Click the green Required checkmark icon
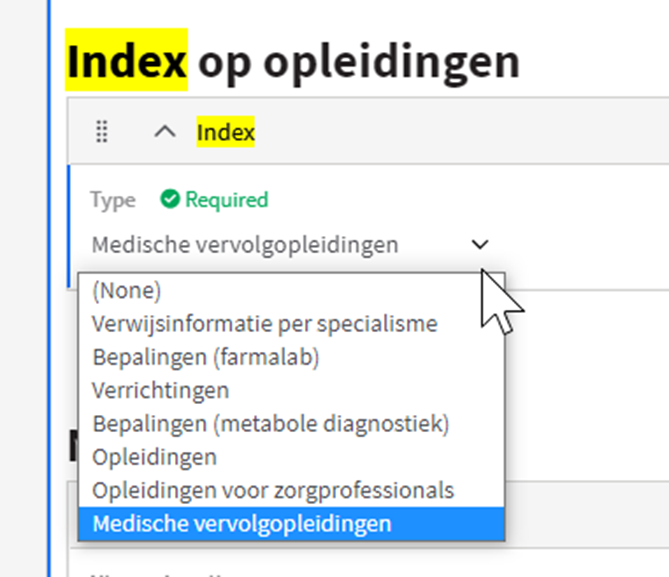This screenshot has height=577, width=669. point(170,200)
